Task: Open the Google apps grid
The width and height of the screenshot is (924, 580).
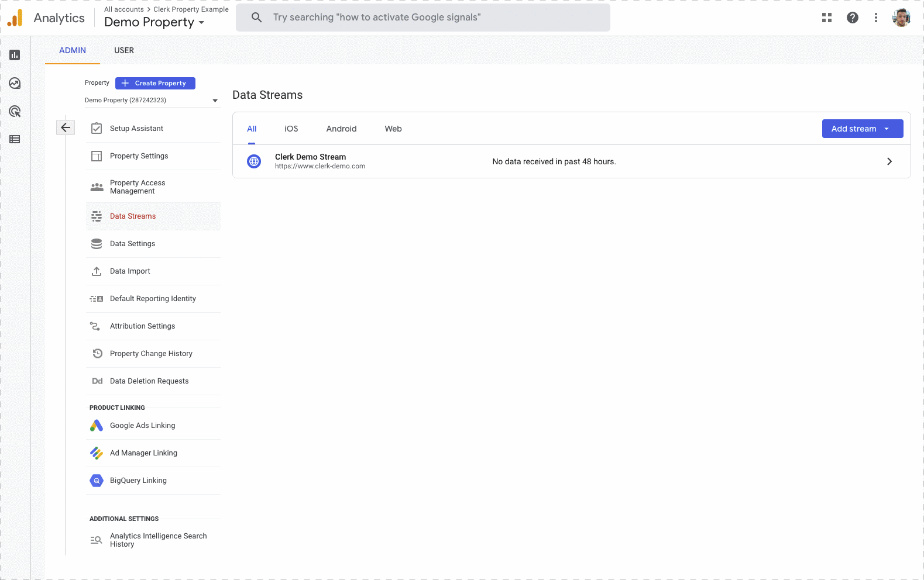Action: pyautogui.click(x=826, y=18)
